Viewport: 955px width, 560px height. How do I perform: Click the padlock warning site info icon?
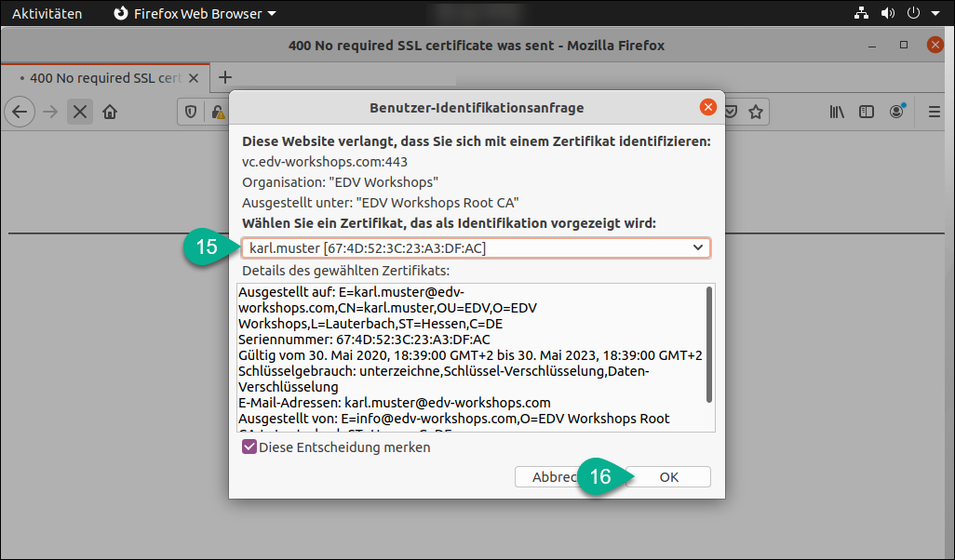pos(218,112)
